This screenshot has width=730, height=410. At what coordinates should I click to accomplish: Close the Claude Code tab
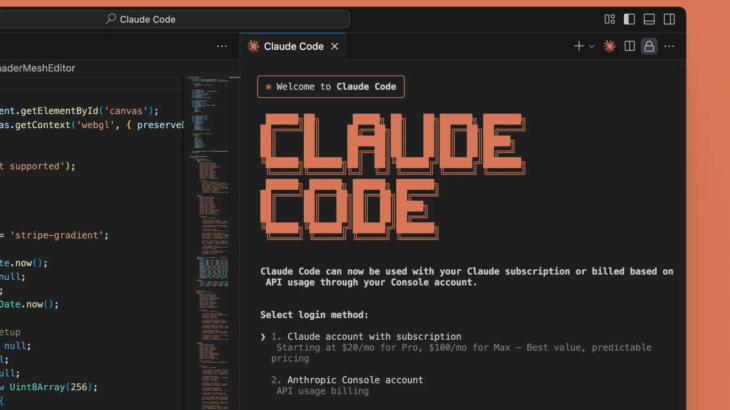click(335, 47)
